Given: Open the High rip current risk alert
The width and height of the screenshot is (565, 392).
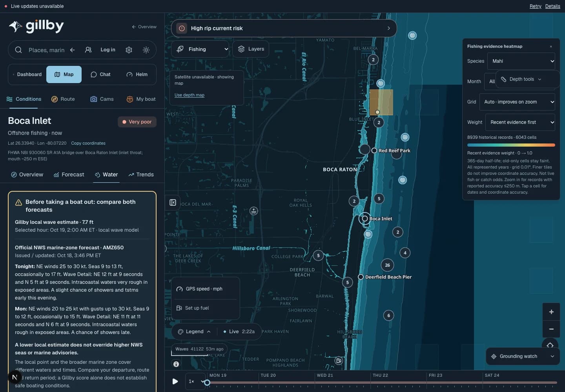Looking at the screenshot, I should (284, 28).
